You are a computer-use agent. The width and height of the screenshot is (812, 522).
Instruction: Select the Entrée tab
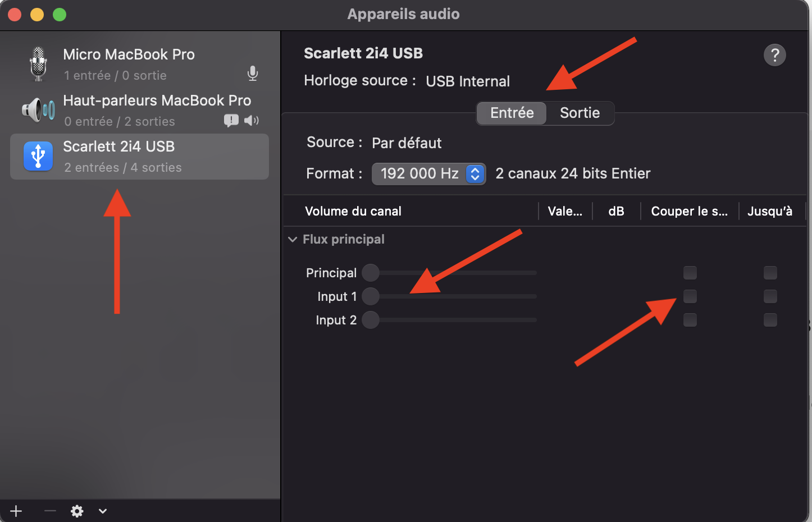[x=512, y=113]
